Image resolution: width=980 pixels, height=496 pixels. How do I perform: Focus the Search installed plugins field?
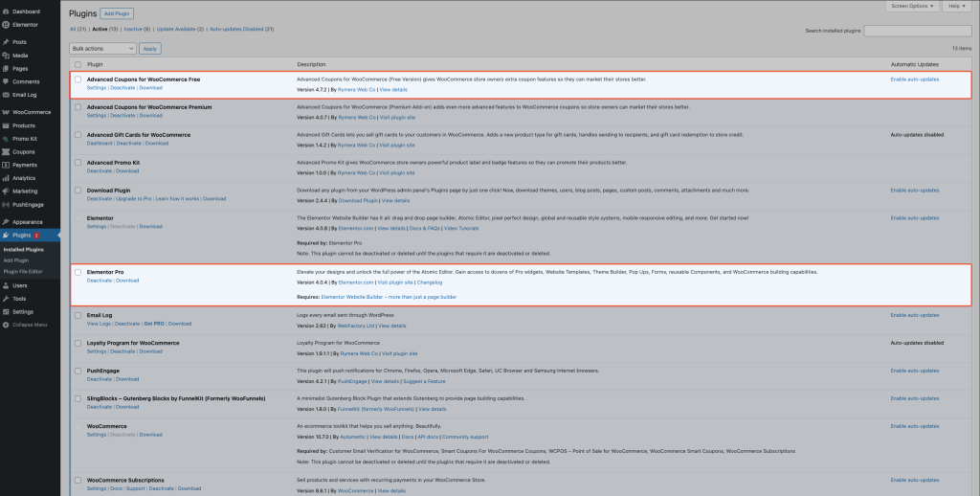pyautogui.click(x=918, y=31)
